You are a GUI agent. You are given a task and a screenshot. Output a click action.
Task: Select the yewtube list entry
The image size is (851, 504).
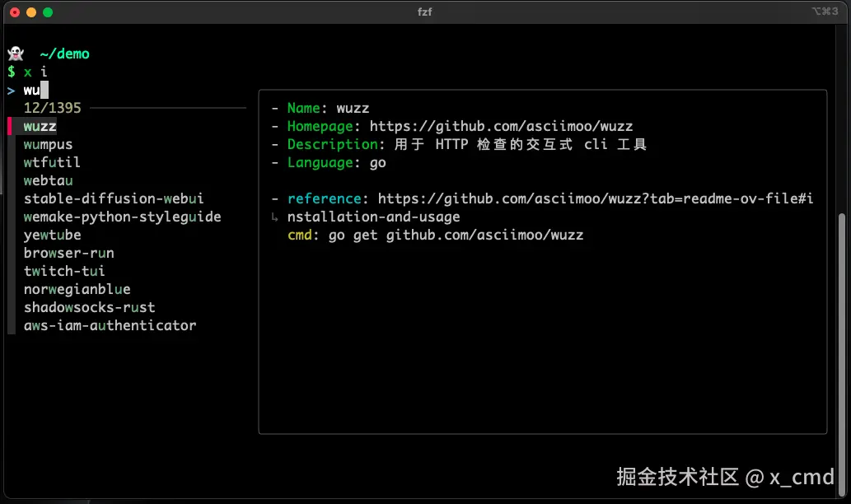click(52, 235)
